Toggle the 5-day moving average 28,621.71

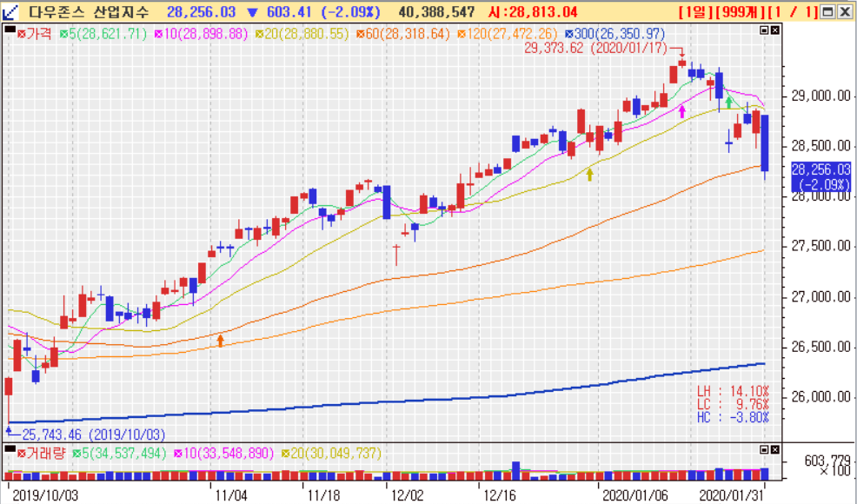click(64, 35)
